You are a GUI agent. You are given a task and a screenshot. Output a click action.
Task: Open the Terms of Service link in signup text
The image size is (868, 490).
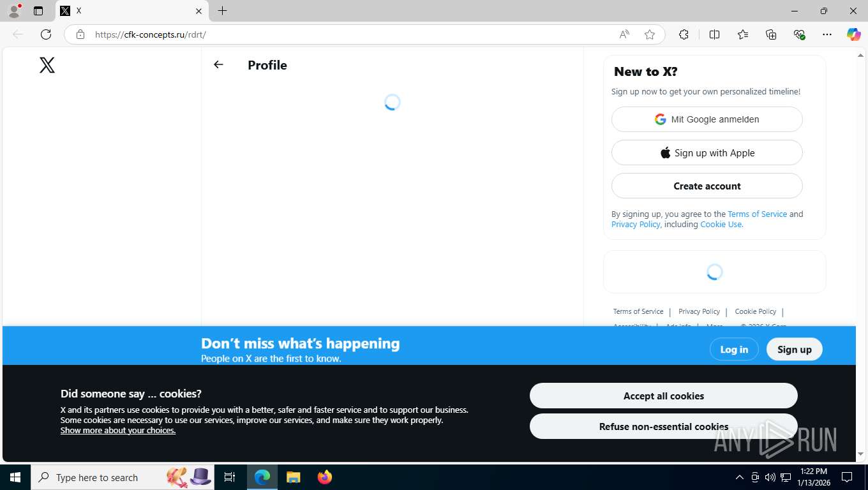757,214
